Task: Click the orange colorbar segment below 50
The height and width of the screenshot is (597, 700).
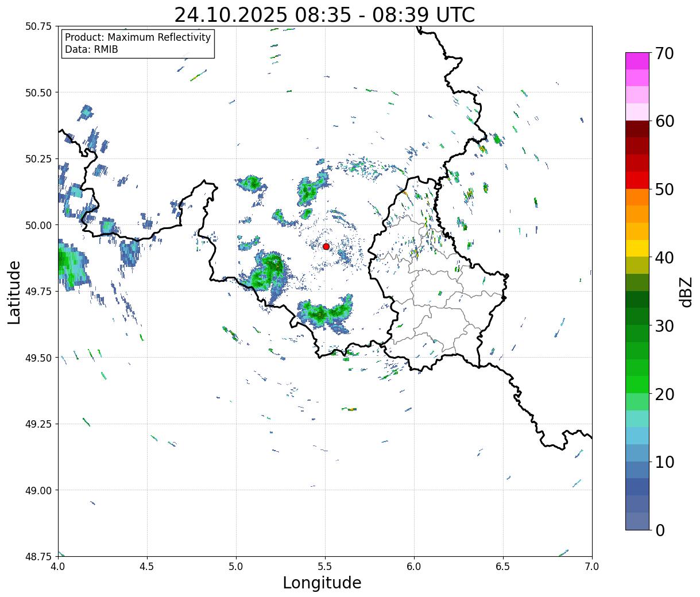Action: [637, 197]
